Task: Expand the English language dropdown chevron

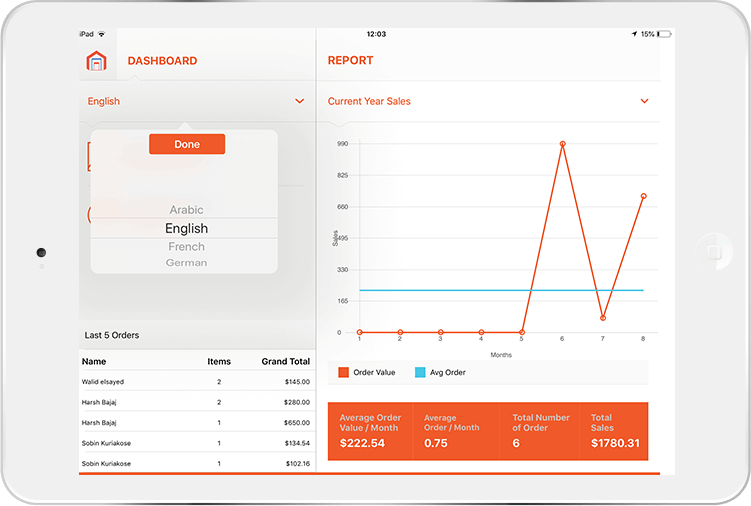Action: tap(299, 101)
